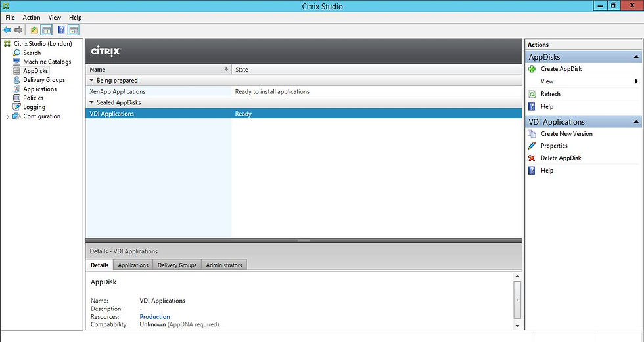Viewport: 644px width, 342px height.
Task: Switch to the Administrators details tab
Action: coord(224,265)
